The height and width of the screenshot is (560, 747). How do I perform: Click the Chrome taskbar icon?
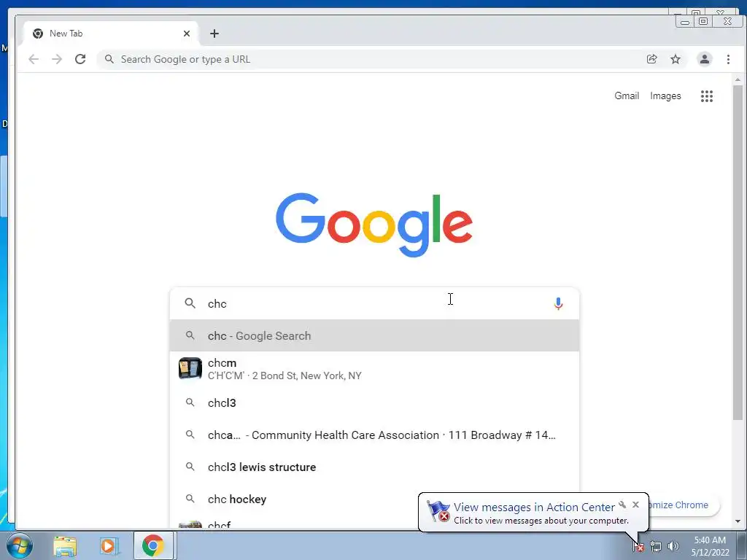click(x=153, y=545)
